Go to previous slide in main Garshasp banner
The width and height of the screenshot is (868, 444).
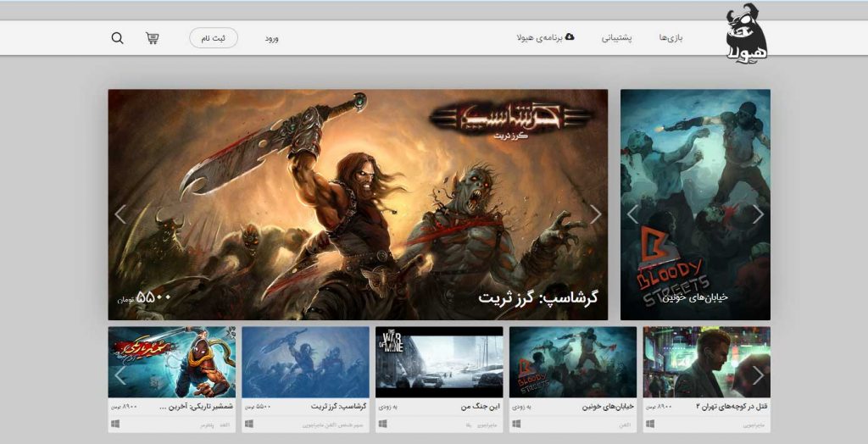(x=120, y=214)
